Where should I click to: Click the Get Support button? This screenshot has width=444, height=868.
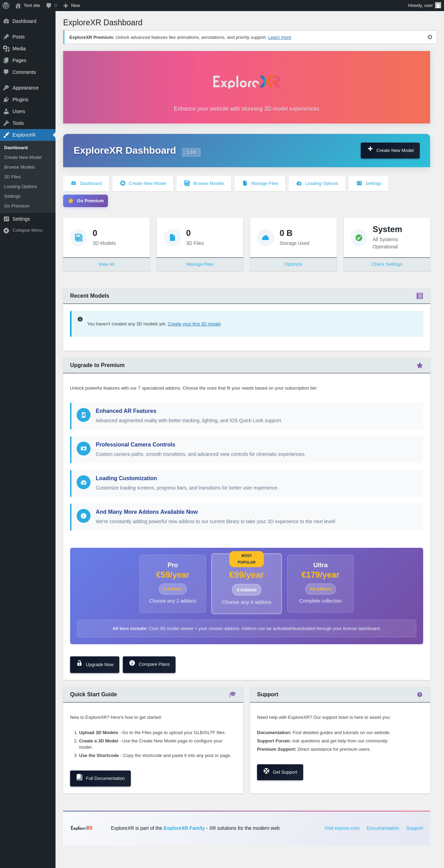pyautogui.click(x=280, y=772)
